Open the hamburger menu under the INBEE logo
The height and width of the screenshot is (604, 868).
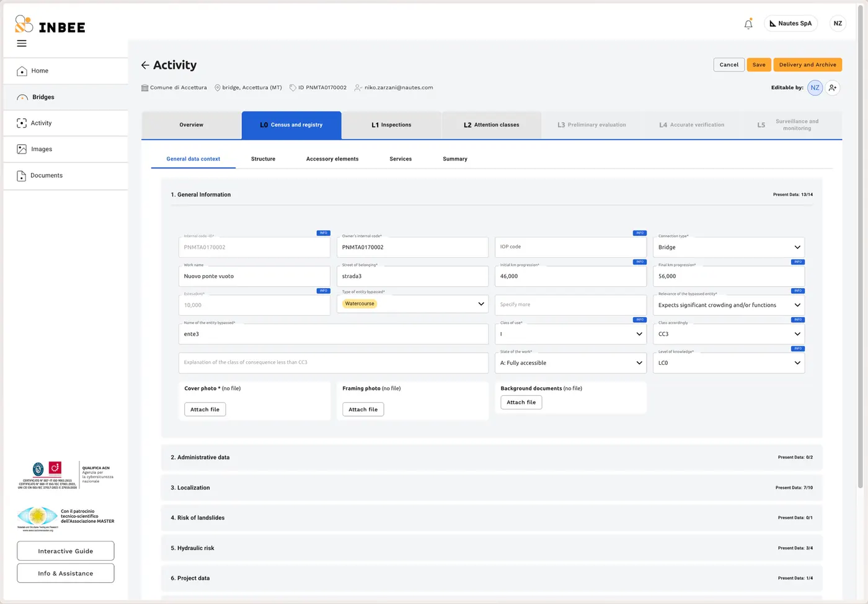(x=22, y=43)
